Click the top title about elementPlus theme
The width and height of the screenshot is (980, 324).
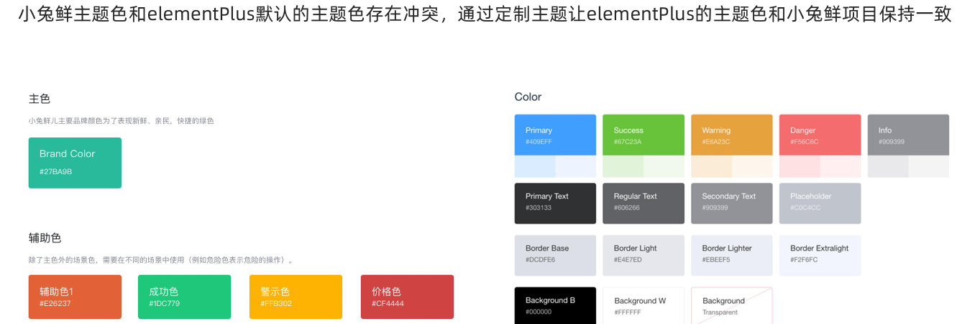(485, 14)
